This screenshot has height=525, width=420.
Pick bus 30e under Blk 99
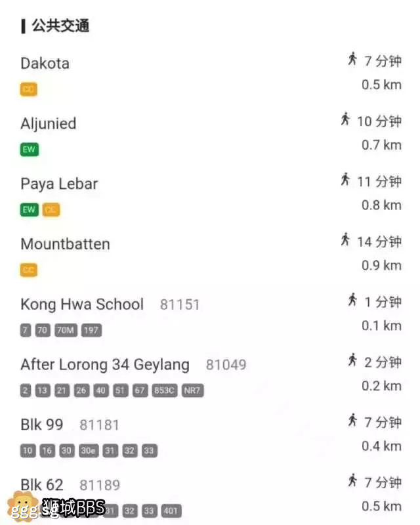[x=87, y=451]
